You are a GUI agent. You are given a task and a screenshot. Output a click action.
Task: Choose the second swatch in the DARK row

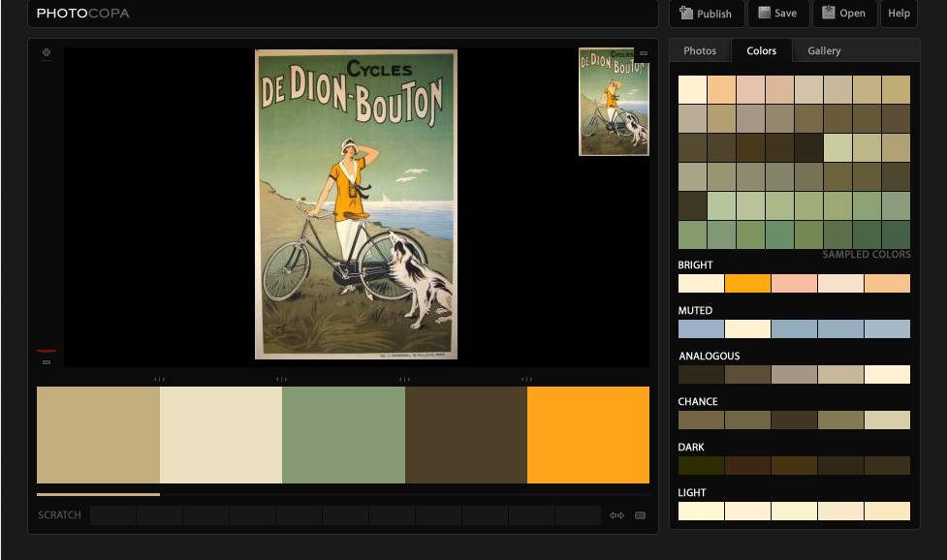click(747, 465)
